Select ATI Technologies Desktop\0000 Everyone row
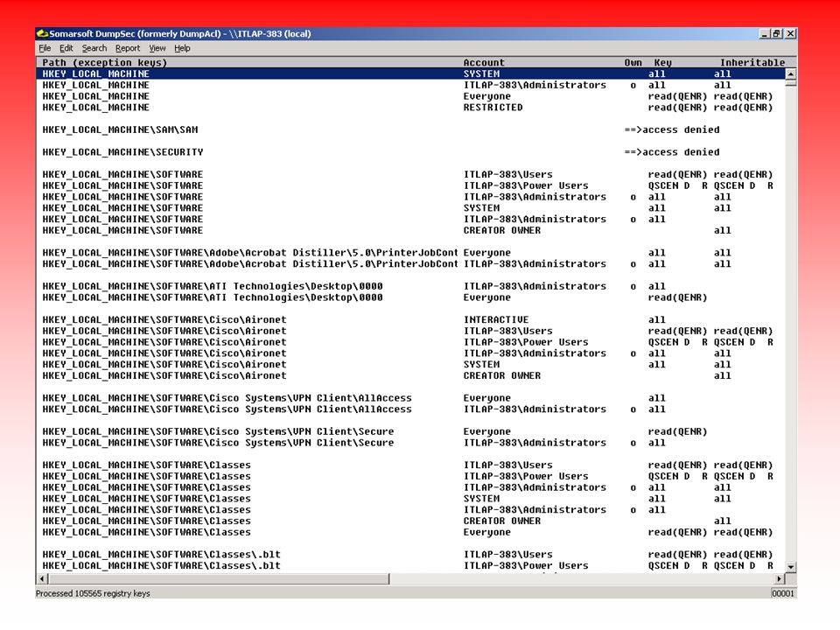Screen dimensions: 840x630 tap(410, 297)
